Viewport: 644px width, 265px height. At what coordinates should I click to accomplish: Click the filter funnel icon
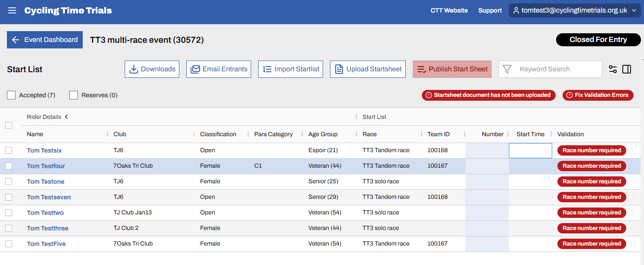pos(507,69)
